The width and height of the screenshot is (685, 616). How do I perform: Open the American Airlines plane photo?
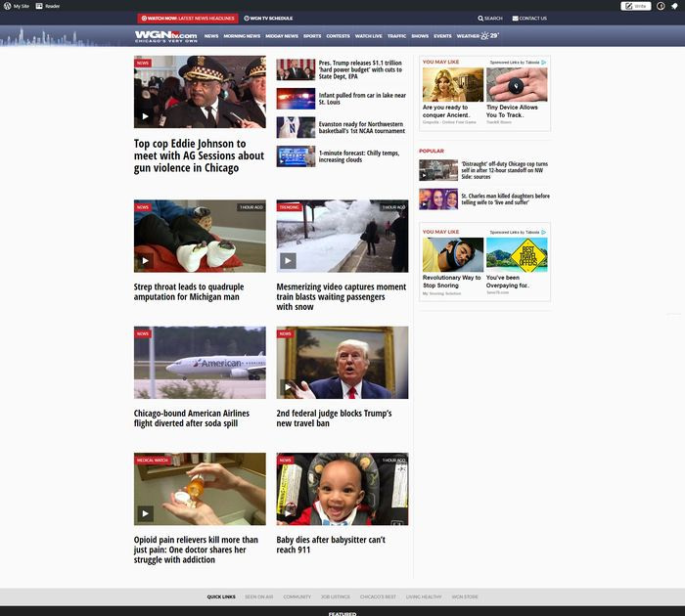click(x=200, y=363)
